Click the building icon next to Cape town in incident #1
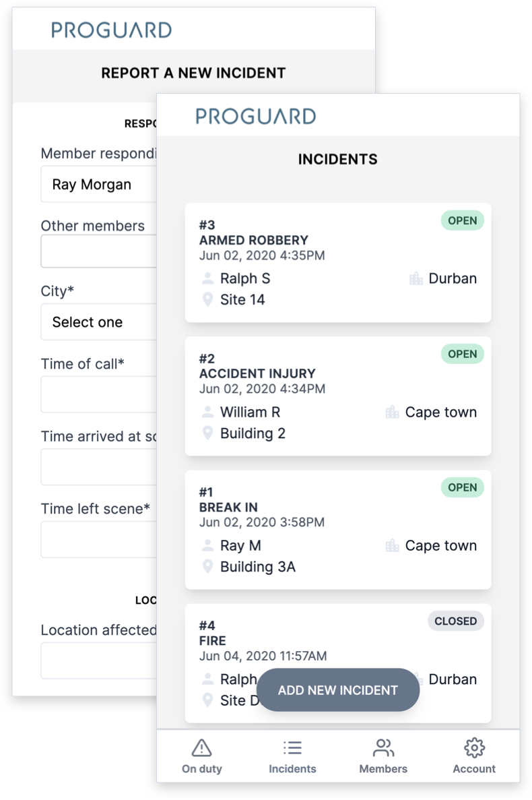This screenshot has height=800, width=532. pos(393,546)
